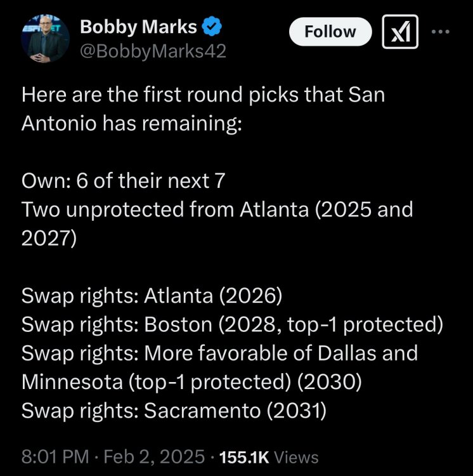This screenshot has width=473, height=476.
Task: Open the Grok xAI icon
Action: coord(400,31)
